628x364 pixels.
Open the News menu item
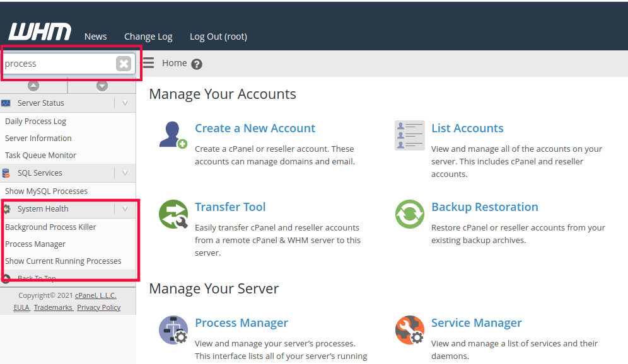point(95,37)
